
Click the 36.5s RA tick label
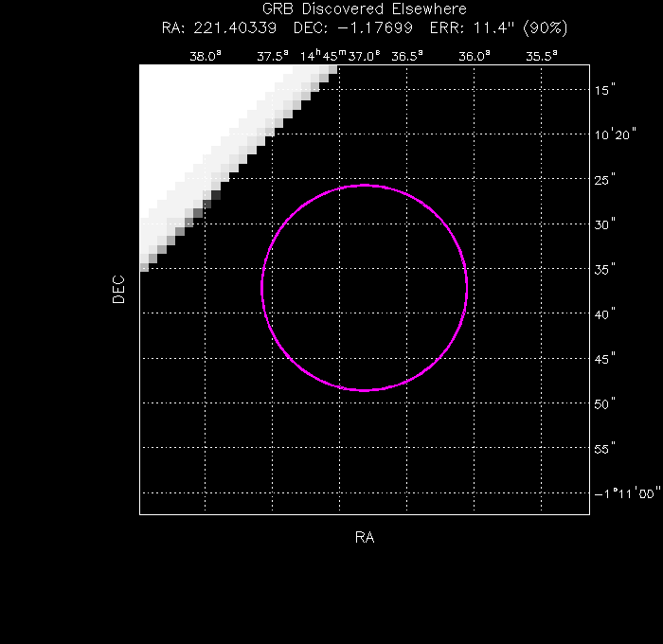click(x=406, y=56)
